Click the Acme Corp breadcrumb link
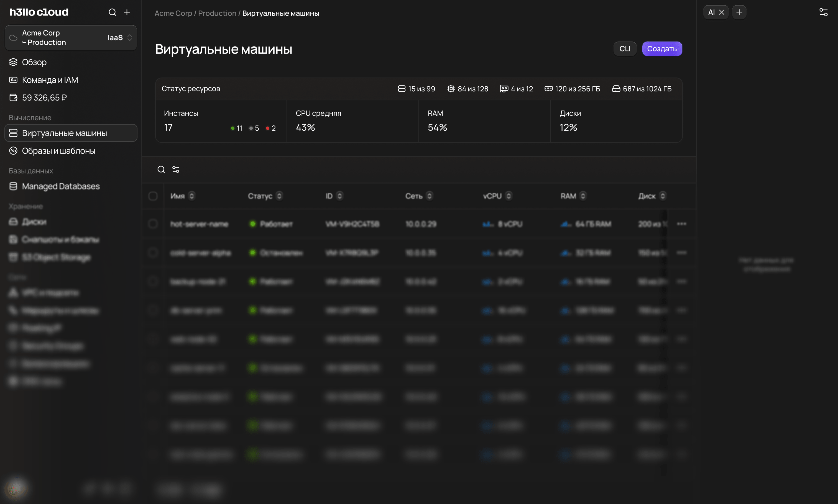 pos(173,13)
